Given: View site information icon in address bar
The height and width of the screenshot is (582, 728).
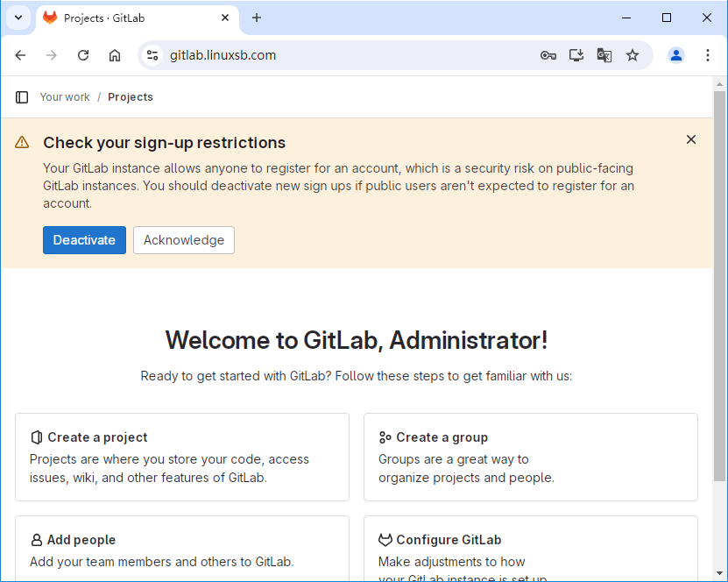Looking at the screenshot, I should coord(152,55).
